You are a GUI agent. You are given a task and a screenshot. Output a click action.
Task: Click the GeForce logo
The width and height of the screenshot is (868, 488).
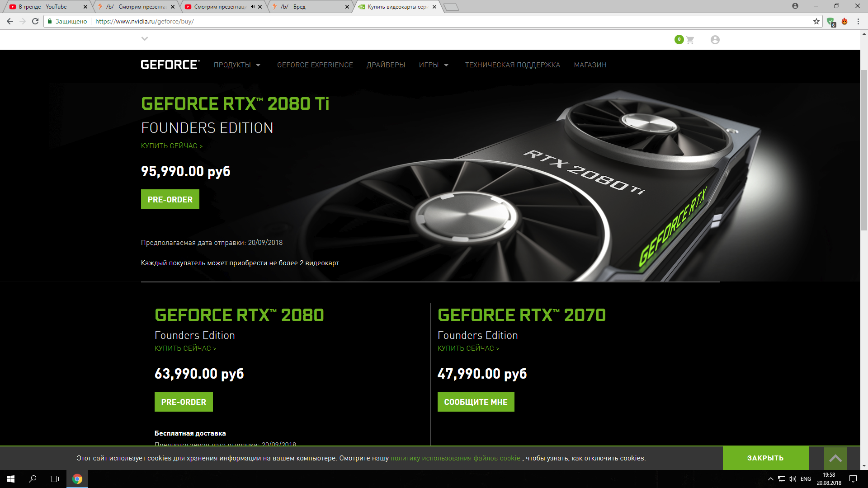pos(170,65)
